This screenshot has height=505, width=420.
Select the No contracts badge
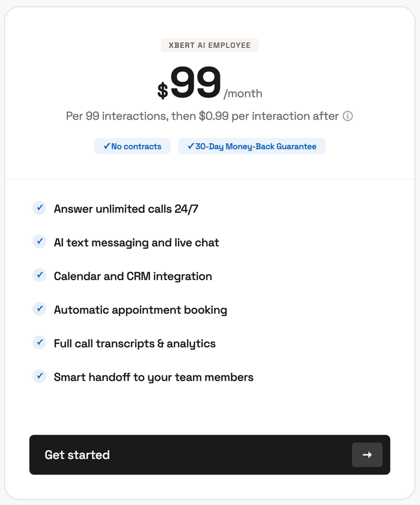click(132, 146)
